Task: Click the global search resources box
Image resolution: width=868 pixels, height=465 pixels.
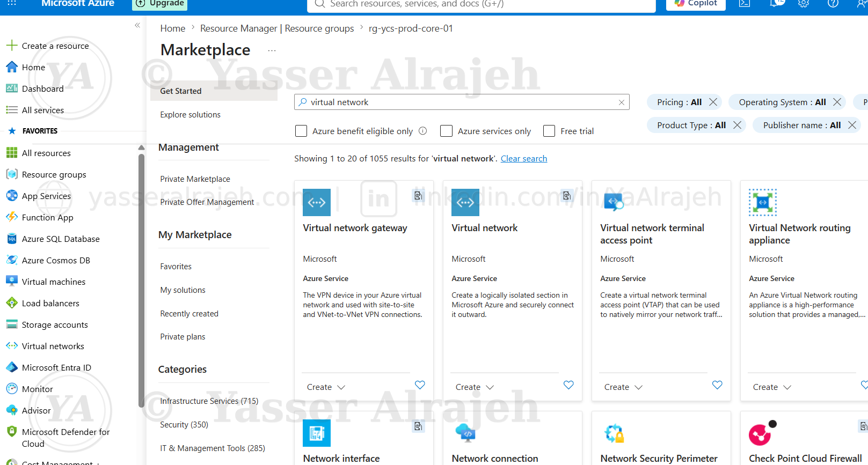Action: tap(481, 4)
